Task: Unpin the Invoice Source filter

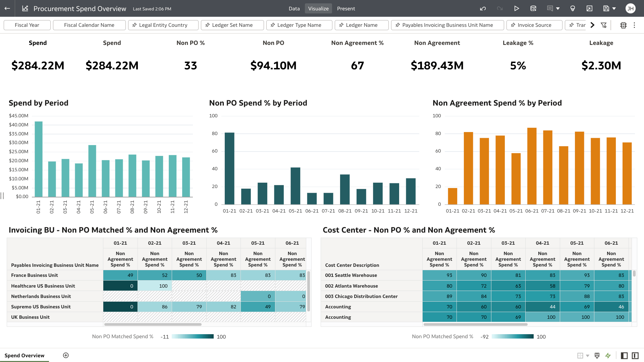Action: (513, 25)
